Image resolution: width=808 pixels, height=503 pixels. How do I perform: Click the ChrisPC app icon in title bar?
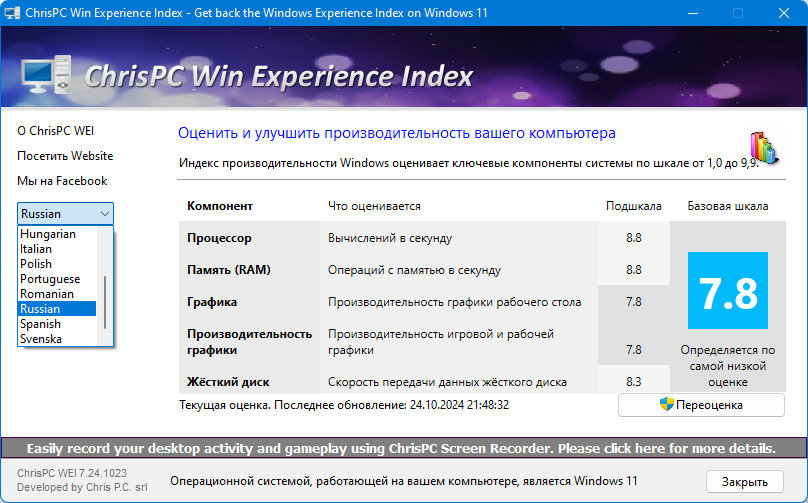(x=12, y=13)
